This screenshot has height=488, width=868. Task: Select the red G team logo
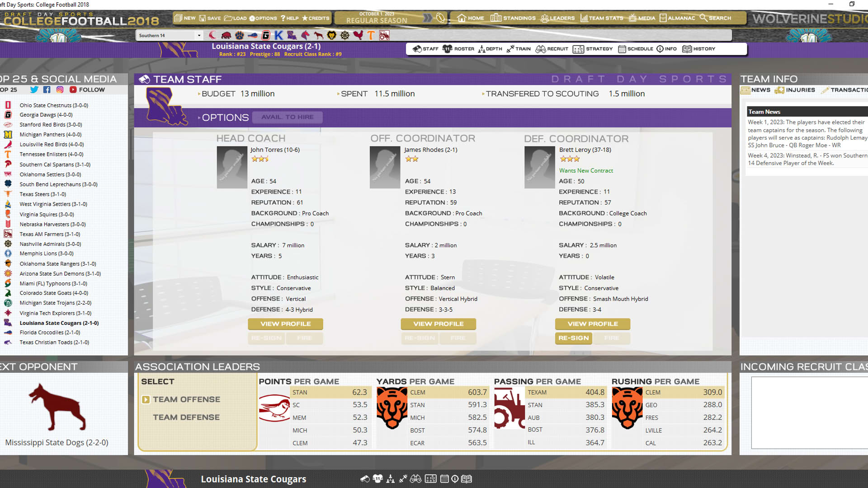[266, 35]
